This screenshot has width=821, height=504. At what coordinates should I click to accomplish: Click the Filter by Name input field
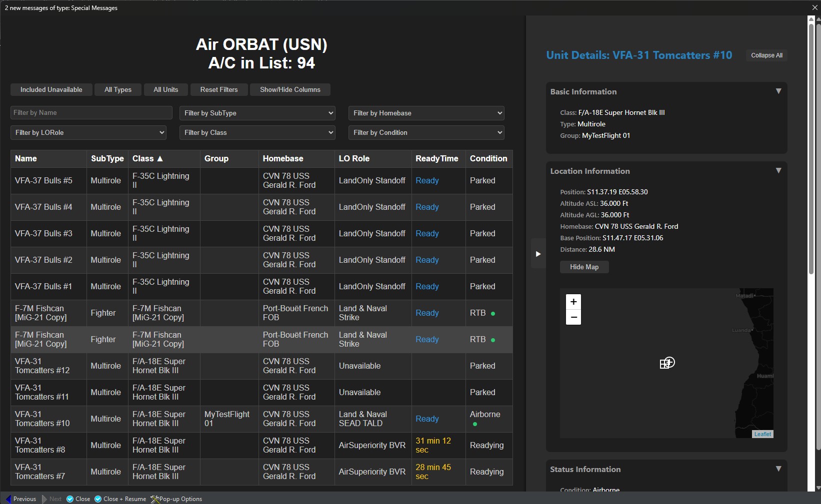click(x=91, y=112)
